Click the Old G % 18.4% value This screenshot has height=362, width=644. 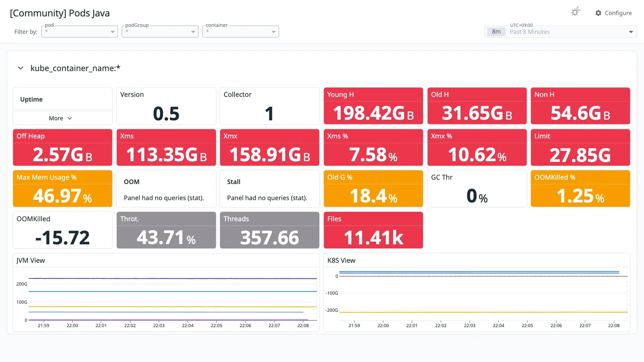coord(373,196)
